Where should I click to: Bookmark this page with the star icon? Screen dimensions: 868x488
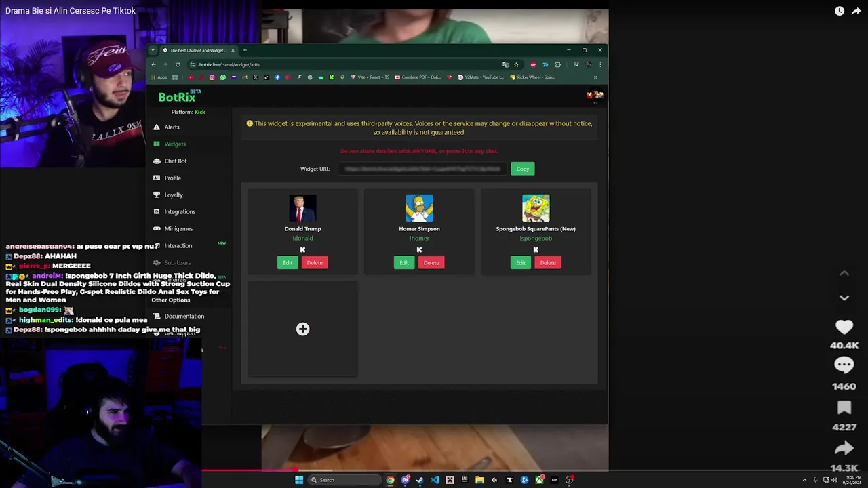click(516, 64)
